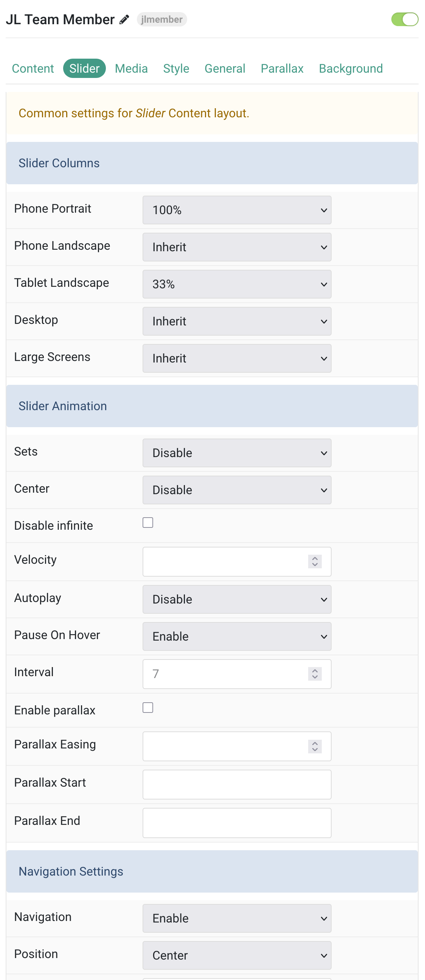Go to the Background tab
Viewport: 425px width, 980px height.
[x=351, y=68]
